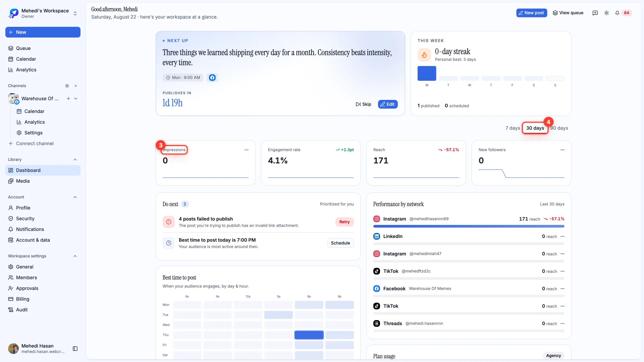Click the Thursday 6p heatmap cell

pos(309,335)
